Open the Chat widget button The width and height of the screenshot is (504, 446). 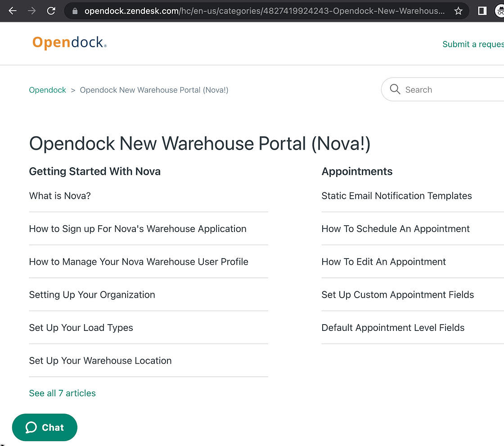pyautogui.click(x=45, y=428)
